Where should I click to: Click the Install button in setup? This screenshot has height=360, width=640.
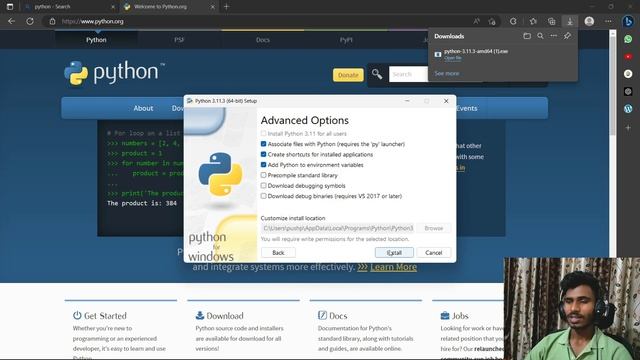point(394,253)
